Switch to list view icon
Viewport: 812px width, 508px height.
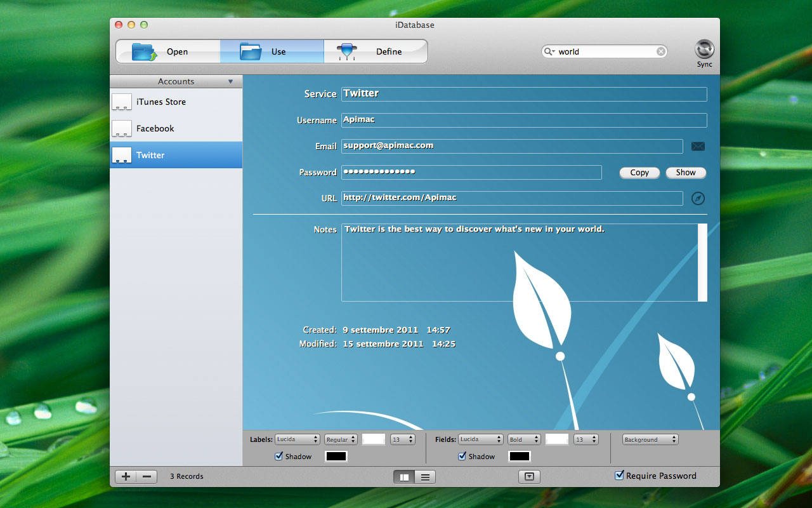point(425,477)
